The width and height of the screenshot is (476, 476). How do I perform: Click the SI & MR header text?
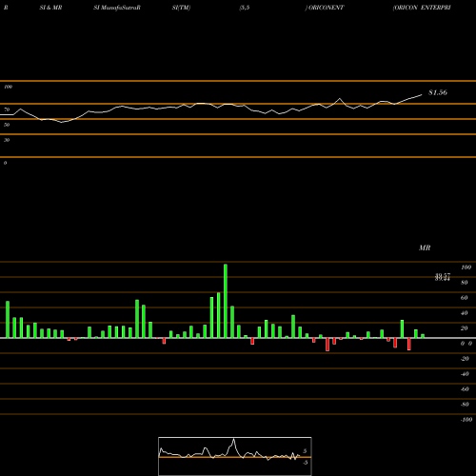pyautogui.click(x=50, y=8)
